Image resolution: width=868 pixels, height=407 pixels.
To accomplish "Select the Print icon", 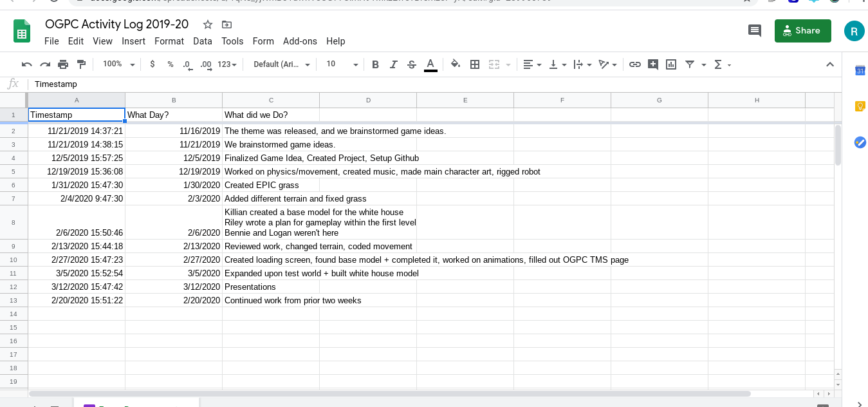I will tap(62, 64).
